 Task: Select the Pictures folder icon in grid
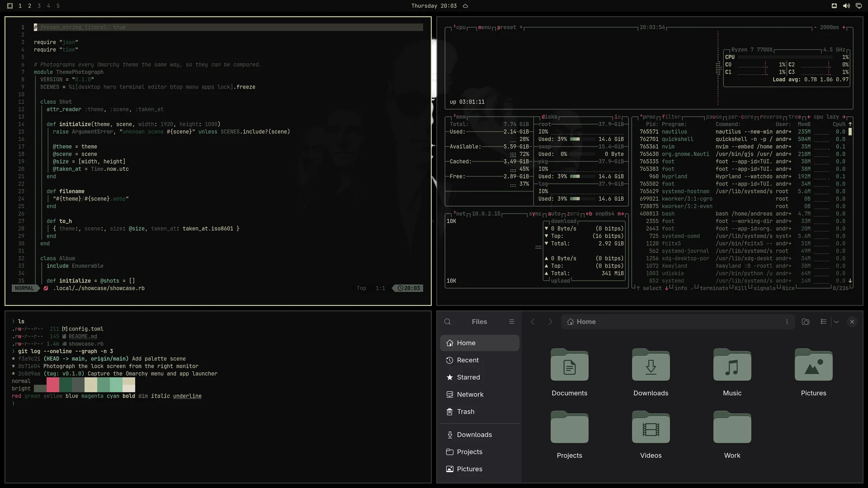click(x=814, y=365)
